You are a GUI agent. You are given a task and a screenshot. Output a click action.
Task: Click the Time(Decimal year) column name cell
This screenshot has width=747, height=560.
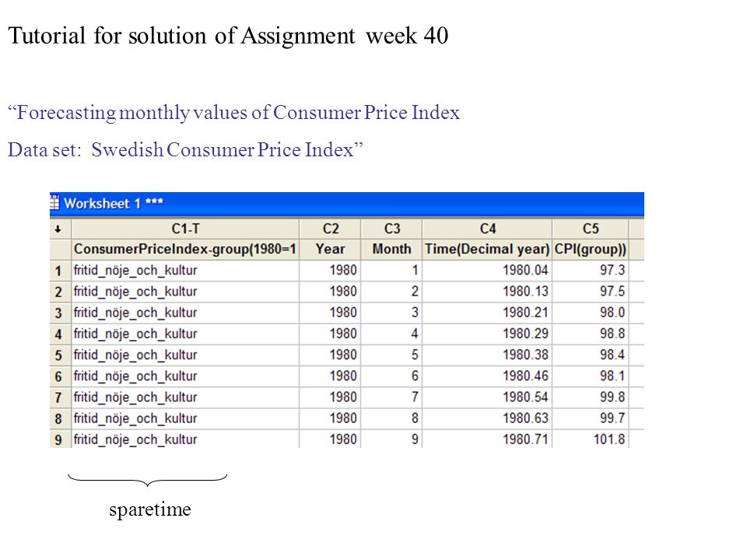click(x=487, y=249)
